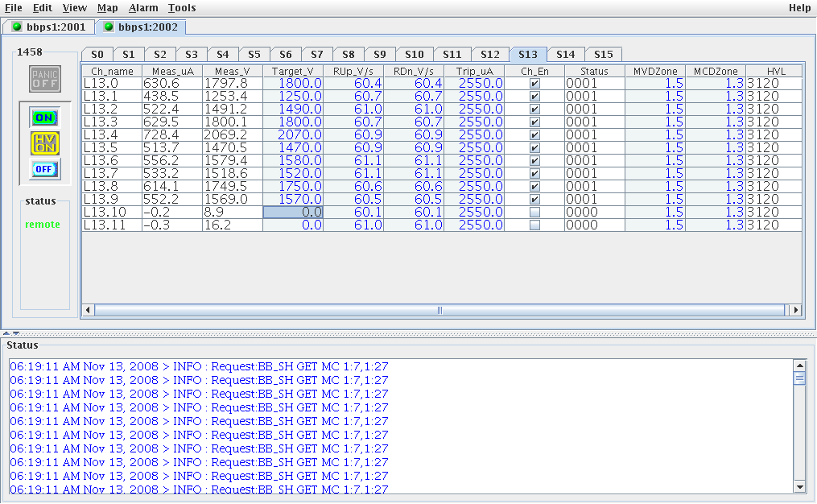Enable the Ch_En checkbox for L13.11
Viewport: 817px width, 504px height.
[x=534, y=225]
